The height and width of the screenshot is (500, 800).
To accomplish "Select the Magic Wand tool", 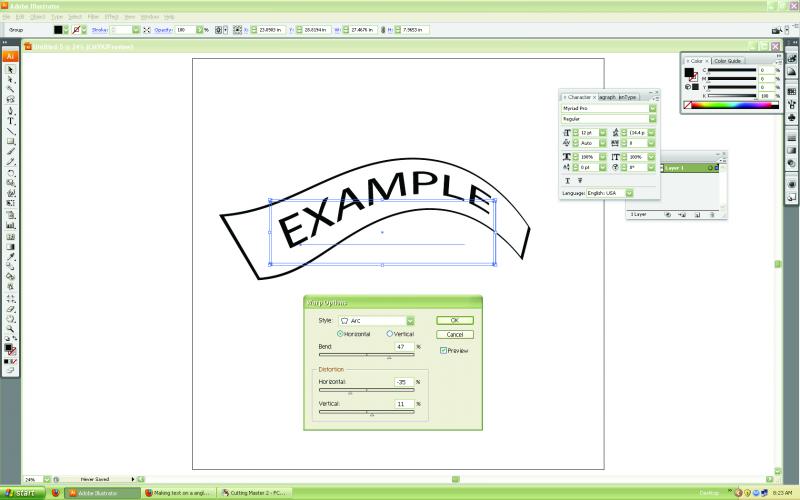I will (x=10, y=89).
